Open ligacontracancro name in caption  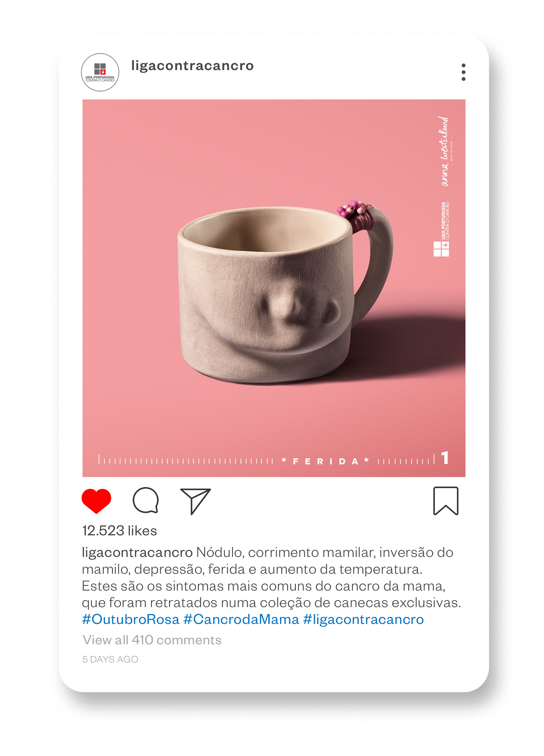pos(137,553)
